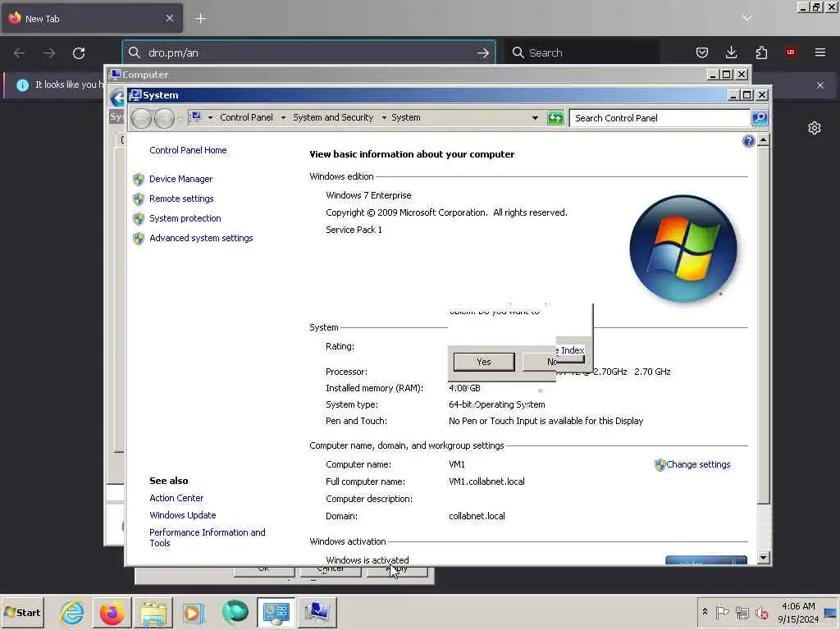840x630 pixels.
Task: Click the Firefox reload button
Action: pos(79,53)
